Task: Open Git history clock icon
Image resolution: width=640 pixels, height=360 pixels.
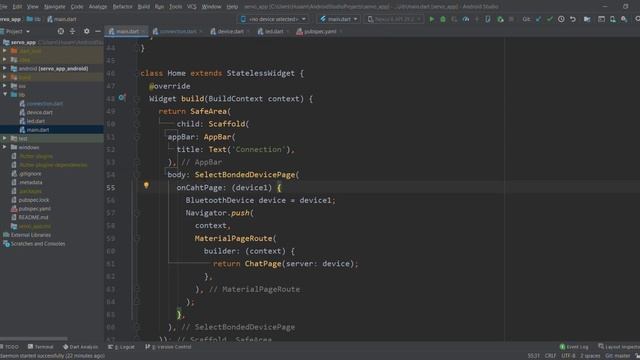Action: [561, 19]
